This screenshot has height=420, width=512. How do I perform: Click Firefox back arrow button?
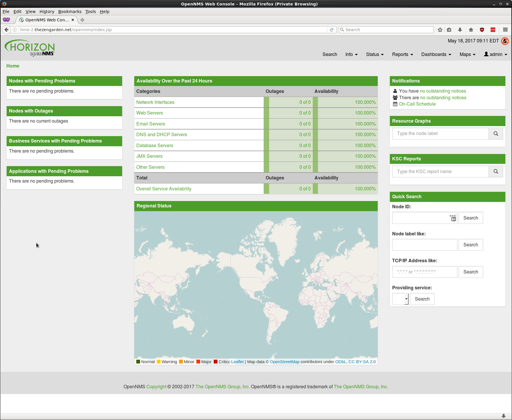point(6,30)
